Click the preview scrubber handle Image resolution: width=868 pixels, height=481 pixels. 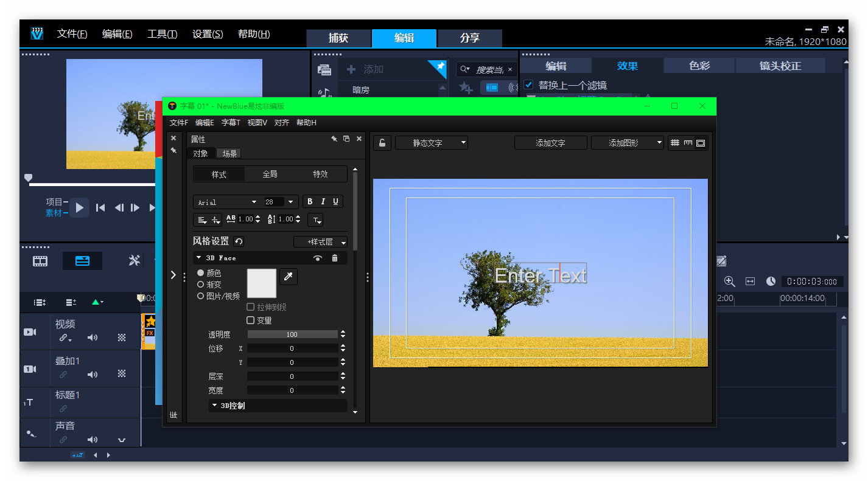click(x=28, y=178)
